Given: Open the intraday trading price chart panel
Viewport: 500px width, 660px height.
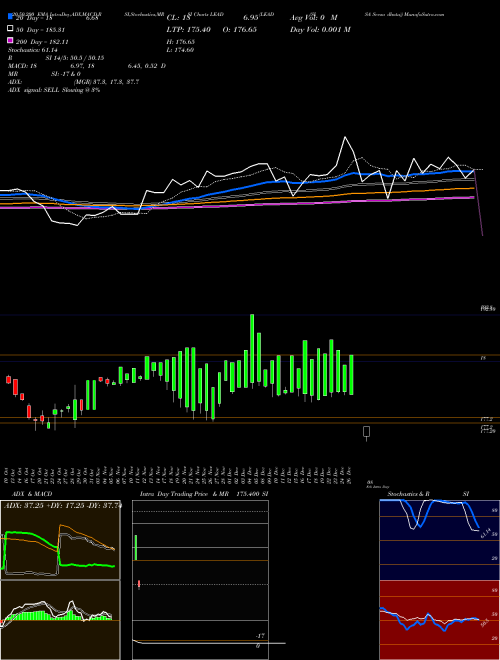Looking at the screenshot, I should tap(200, 579).
